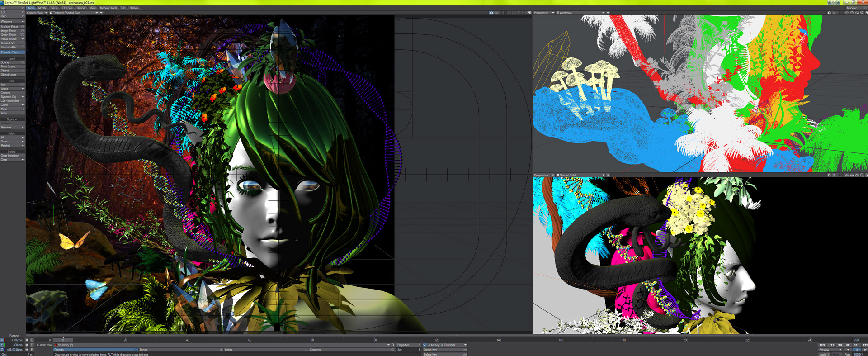Click zoom magnifier icon in Wireframe viewport header
The width and height of the screenshot is (868, 356).
862,13
